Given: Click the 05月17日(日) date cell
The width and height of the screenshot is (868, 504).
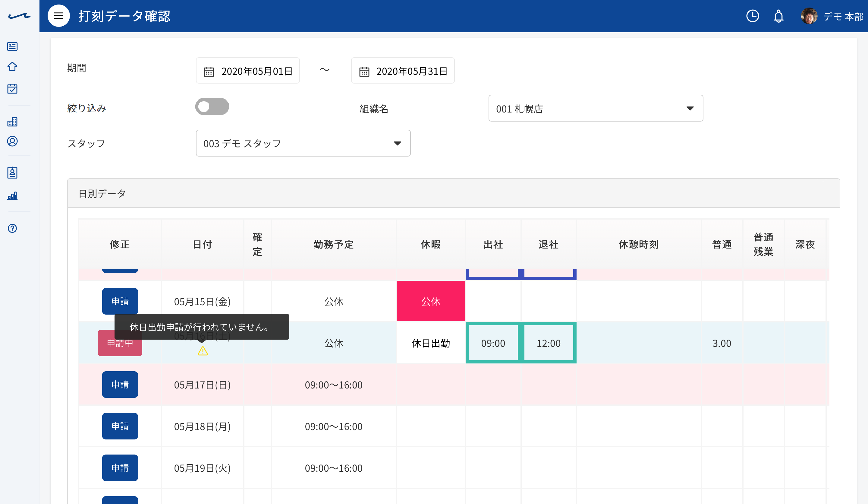Looking at the screenshot, I should [202, 385].
